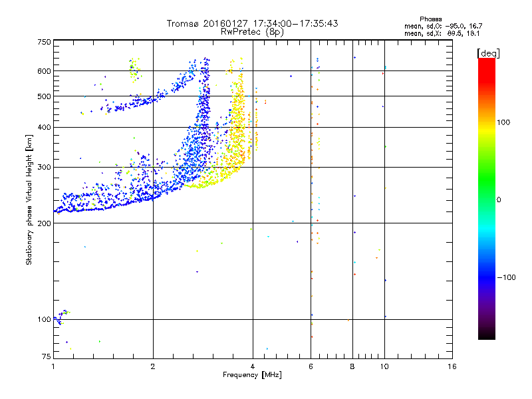This screenshot has height=399, width=532.
Task: Click the "Stationary phase Virtual Height [km]" axis title
Action: [x=29, y=199]
